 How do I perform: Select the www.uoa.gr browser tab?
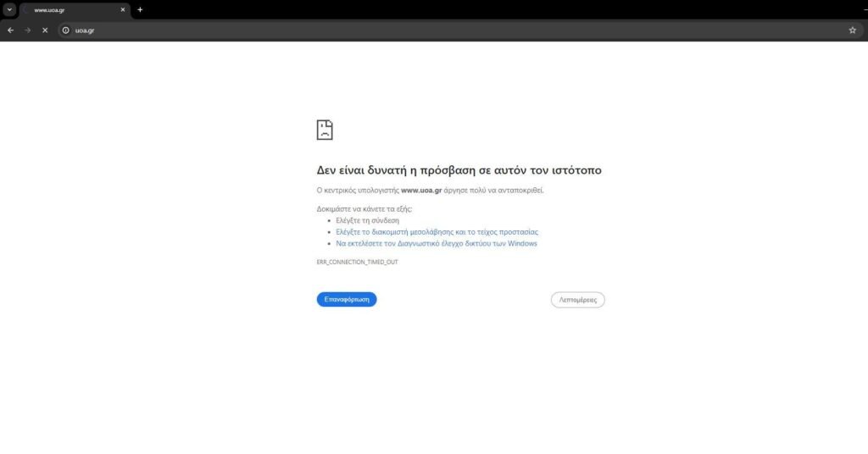pyautogui.click(x=72, y=10)
